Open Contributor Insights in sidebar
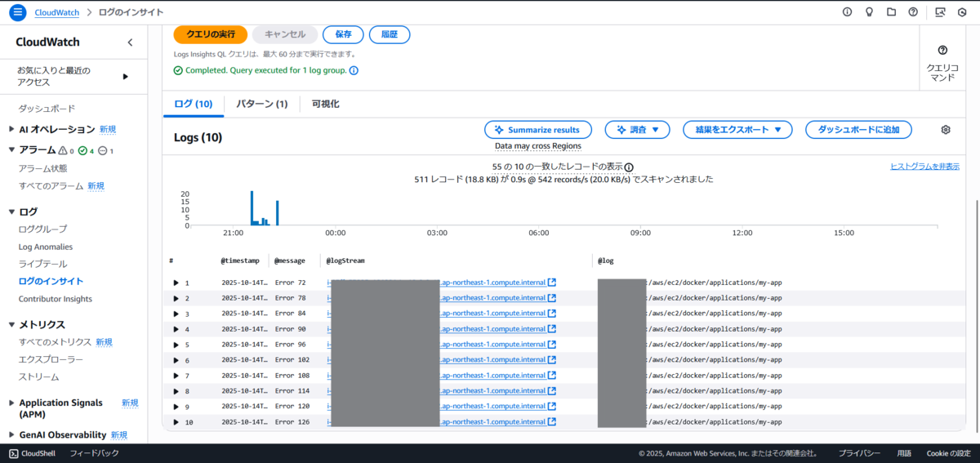Viewport: 980px width, 463px height. [x=56, y=299]
